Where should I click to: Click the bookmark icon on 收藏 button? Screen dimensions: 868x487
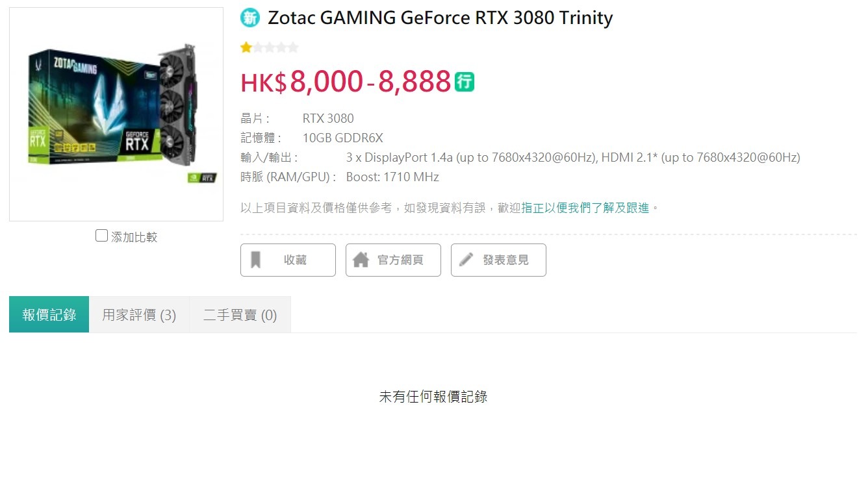256,260
